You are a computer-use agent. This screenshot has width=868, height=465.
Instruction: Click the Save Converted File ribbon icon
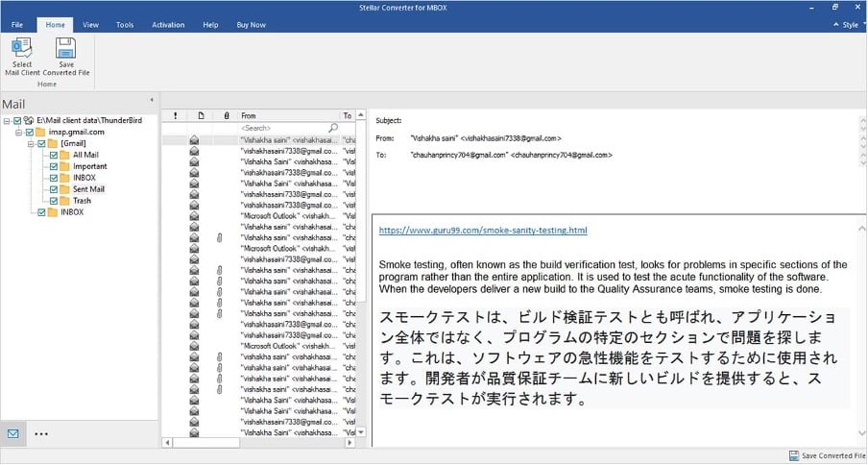65,49
